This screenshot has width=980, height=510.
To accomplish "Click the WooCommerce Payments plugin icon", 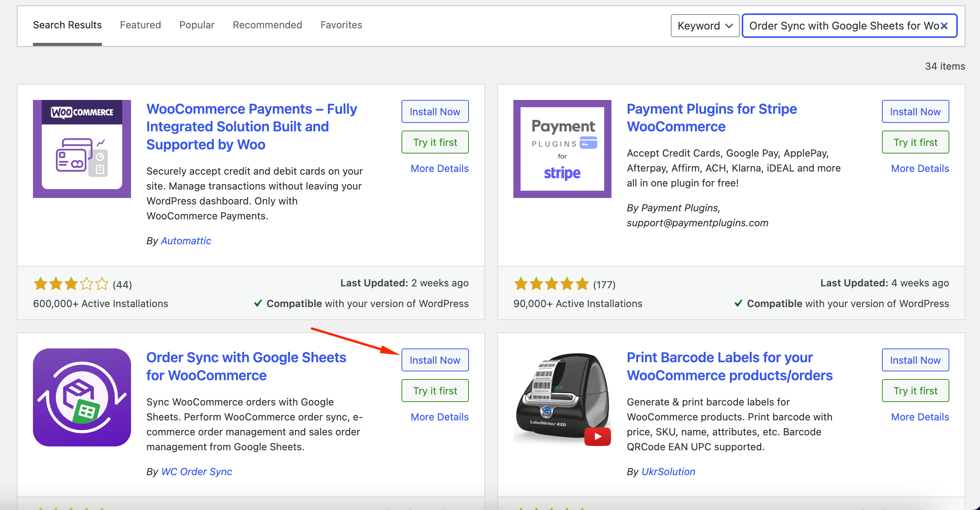I will [x=82, y=149].
